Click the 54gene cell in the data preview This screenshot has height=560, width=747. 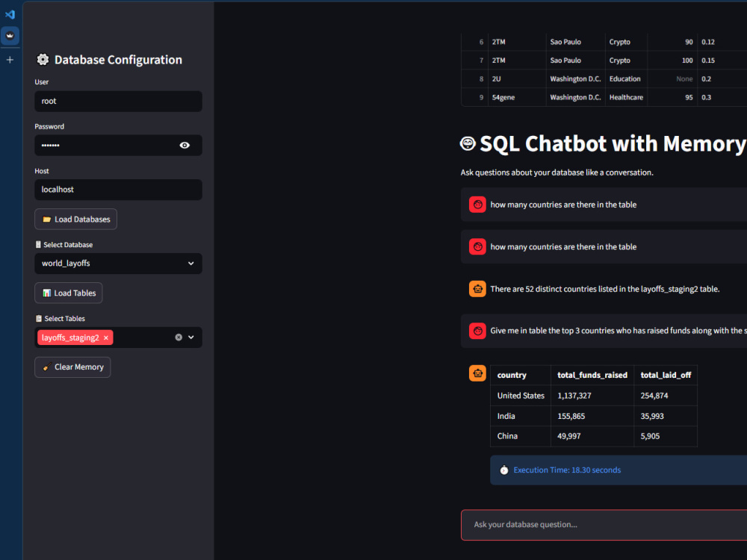coord(517,98)
